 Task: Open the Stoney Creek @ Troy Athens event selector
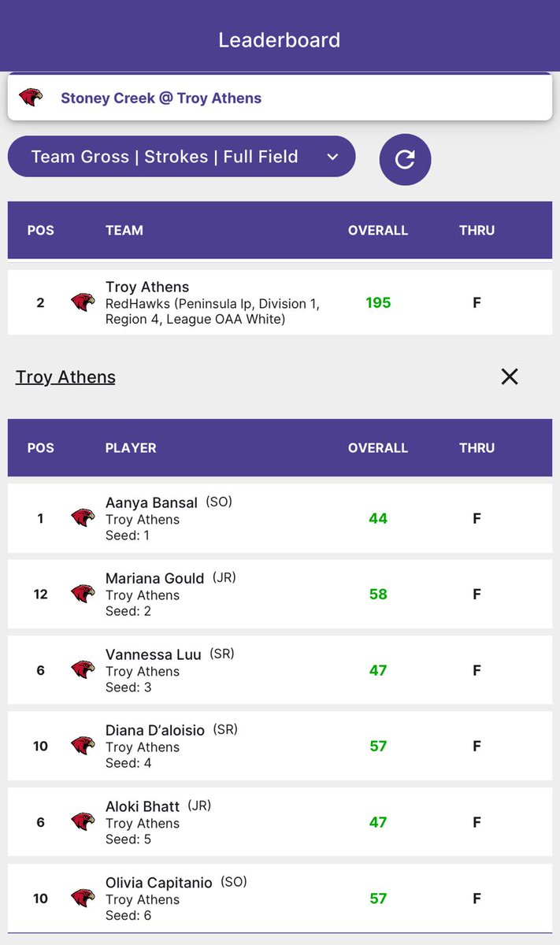pyautogui.click(x=280, y=98)
